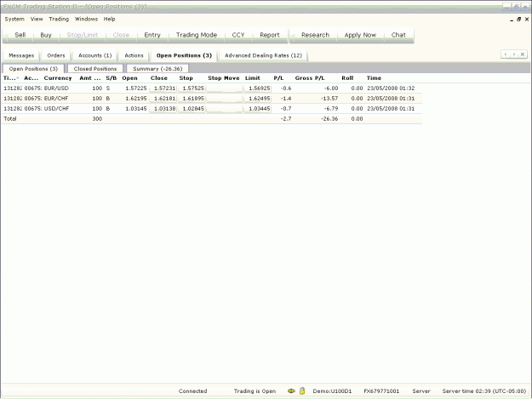
Task: Click the Time column header
Action: [374, 78]
